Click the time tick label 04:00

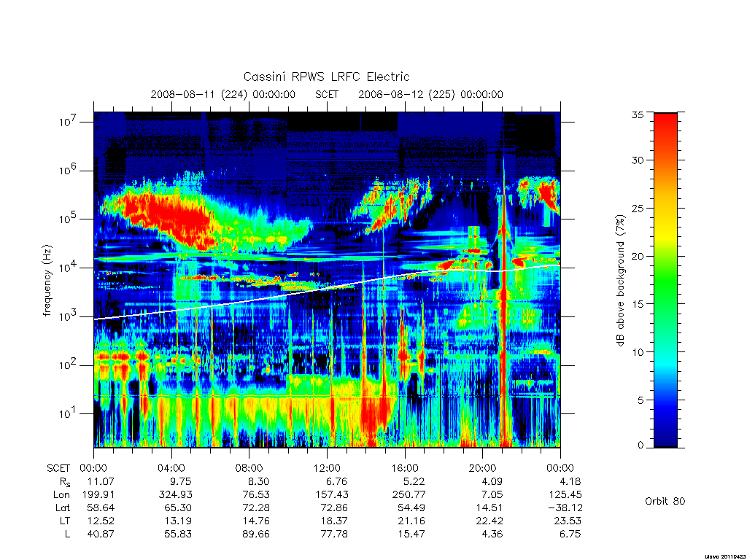click(171, 468)
